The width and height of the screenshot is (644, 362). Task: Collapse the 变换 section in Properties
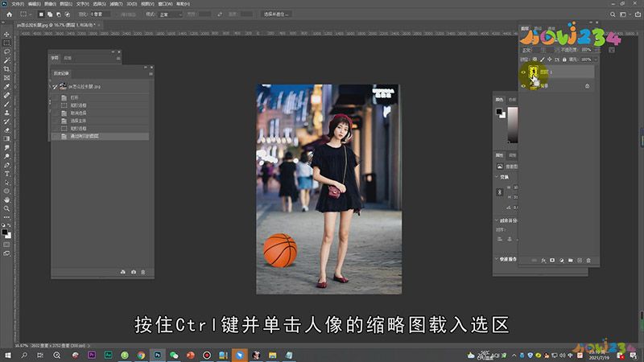(497, 177)
